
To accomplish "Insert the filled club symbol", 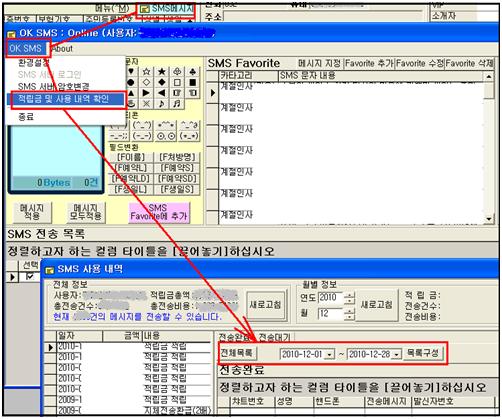I will point(192,71).
